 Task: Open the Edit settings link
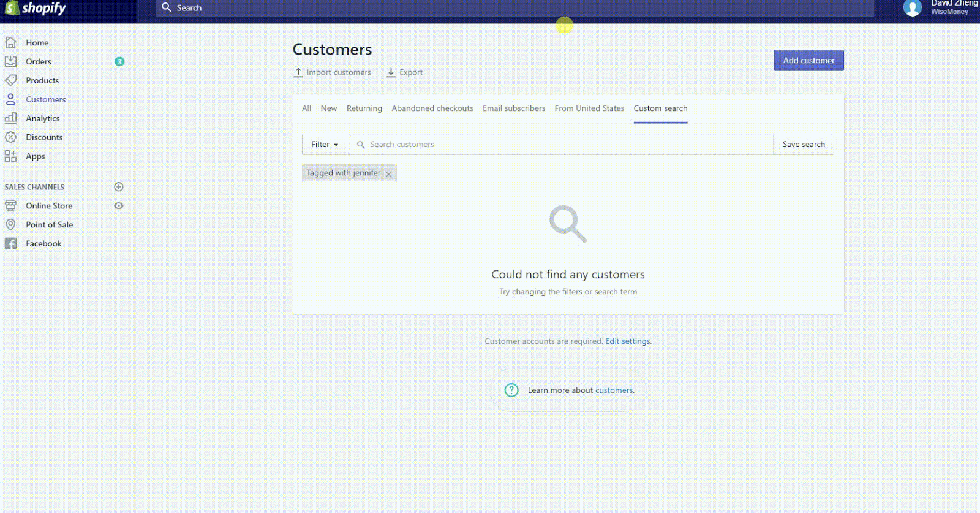(x=628, y=341)
